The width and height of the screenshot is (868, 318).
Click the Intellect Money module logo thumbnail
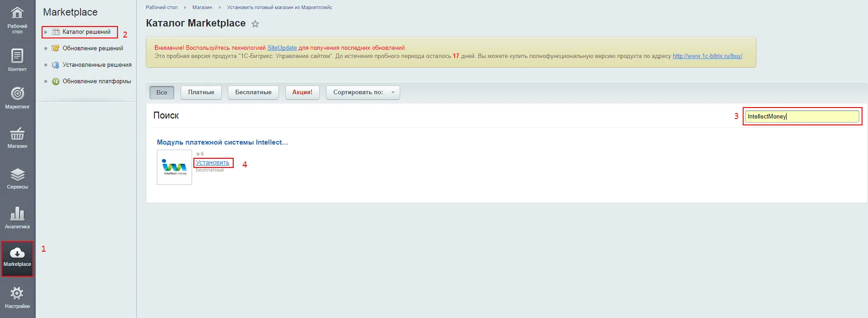[x=174, y=167]
